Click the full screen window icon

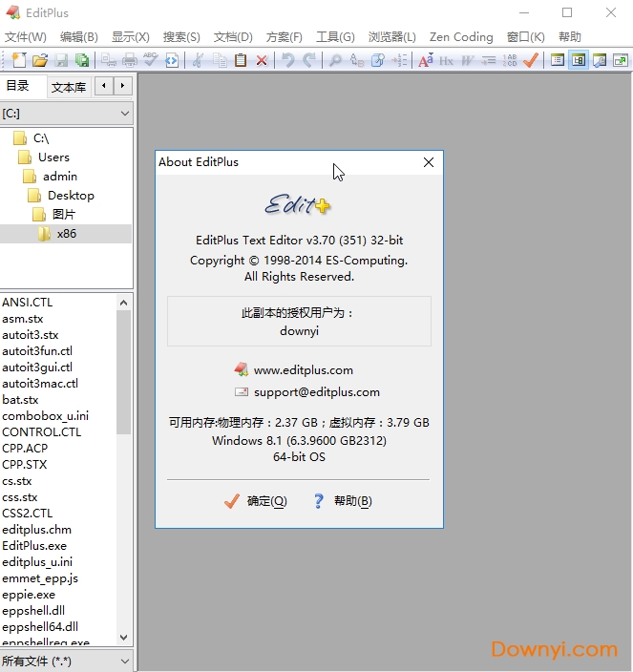621,60
